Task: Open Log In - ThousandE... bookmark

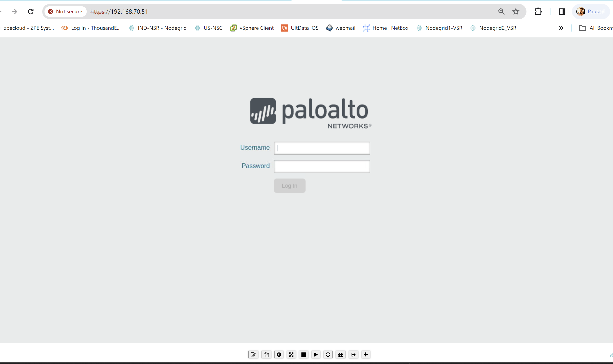Action: pyautogui.click(x=91, y=28)
